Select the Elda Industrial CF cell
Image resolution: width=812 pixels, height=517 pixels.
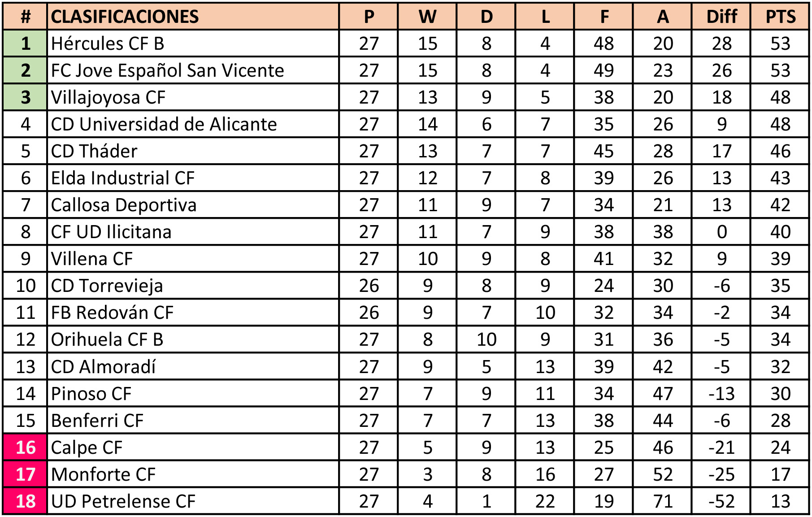pos(123,178)
